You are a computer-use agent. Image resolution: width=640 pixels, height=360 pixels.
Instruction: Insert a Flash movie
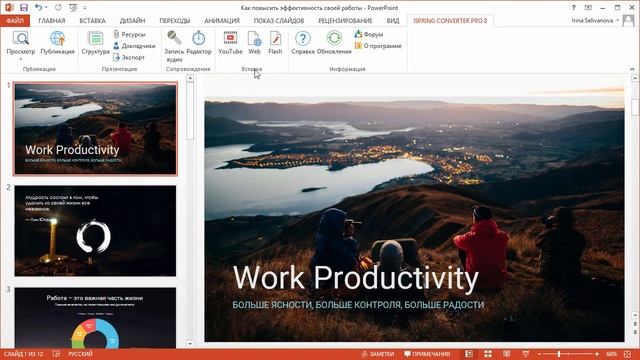point(276,43)
